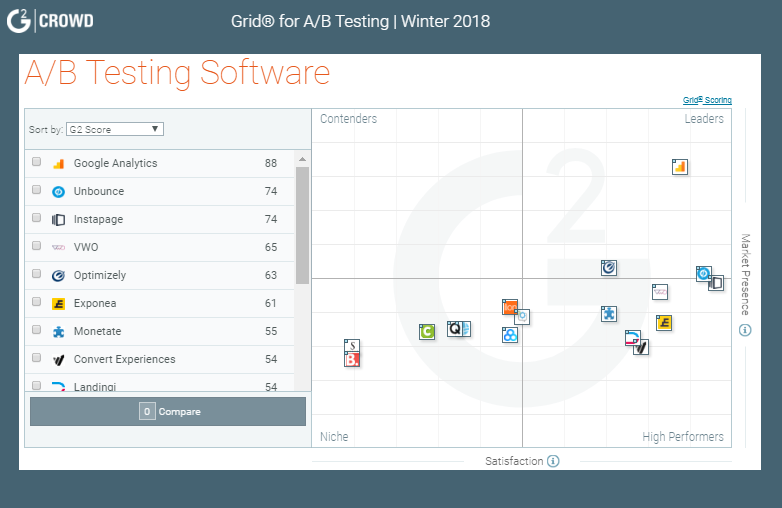Click Convert Experiences marker on the grid

click(x=642, y=347)
